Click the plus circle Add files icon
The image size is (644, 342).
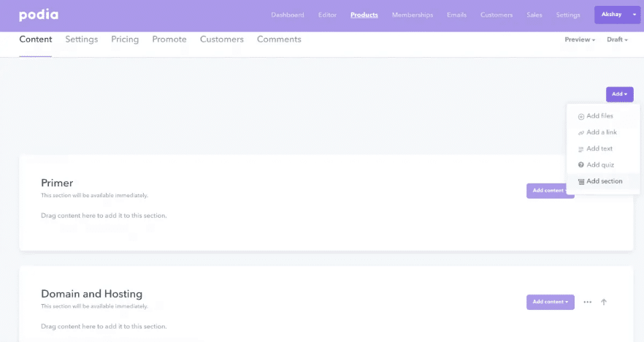580,117
